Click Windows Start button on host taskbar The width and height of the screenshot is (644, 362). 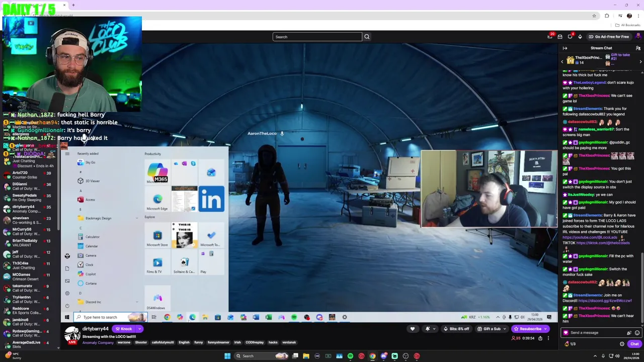coord(227,356)
